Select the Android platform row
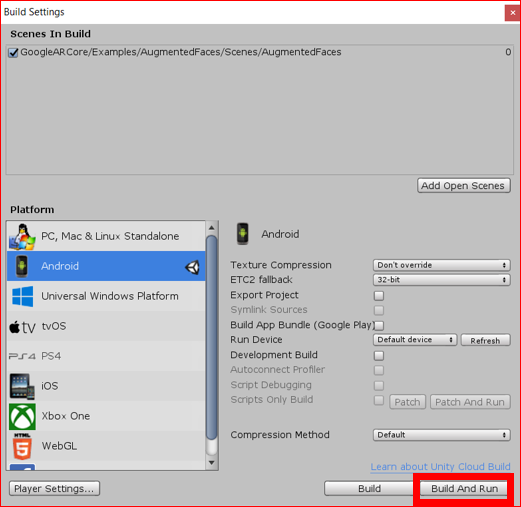This screenshot has width=521, height=507. 106,266
